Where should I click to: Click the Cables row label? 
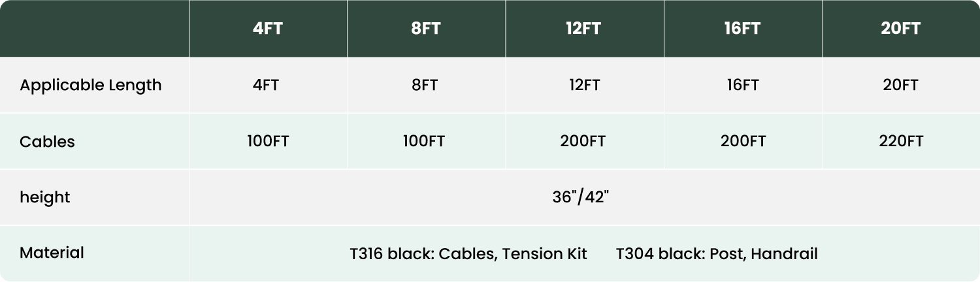[x=47, y=142]
